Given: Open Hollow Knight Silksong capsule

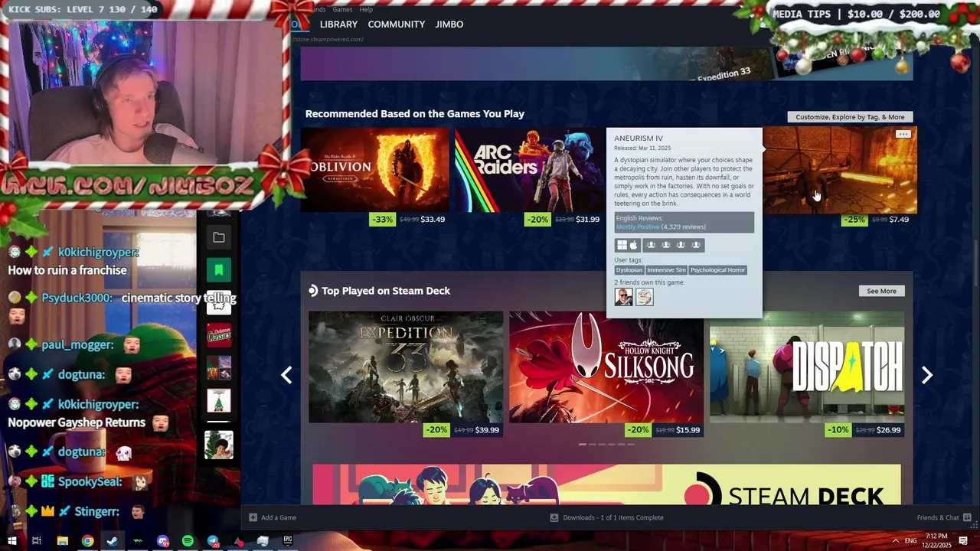Looking at the screenshot, I should click(606, 367).
